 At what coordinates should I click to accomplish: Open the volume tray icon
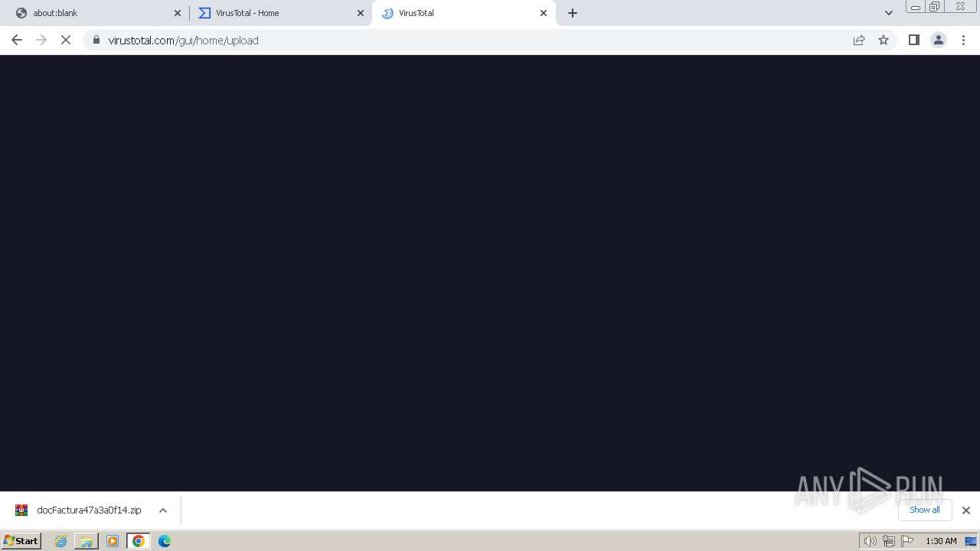pos(871,541)
